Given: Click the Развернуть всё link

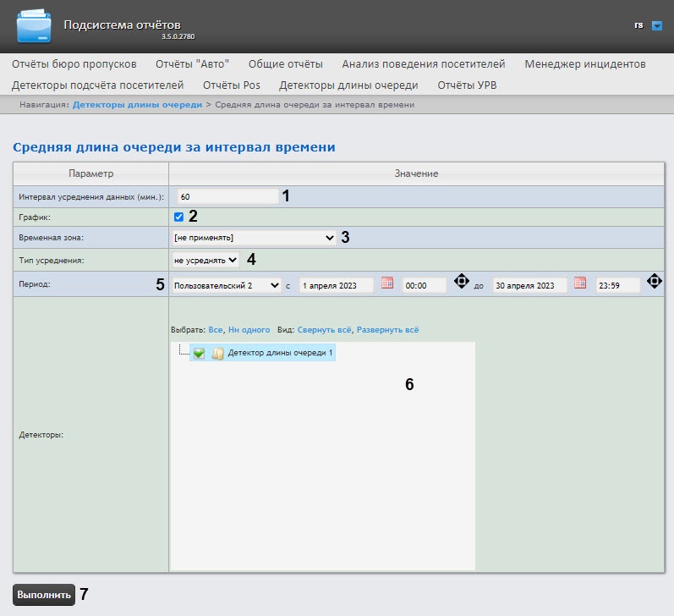Looking at the screenshot, I should [x=387, y=330].
